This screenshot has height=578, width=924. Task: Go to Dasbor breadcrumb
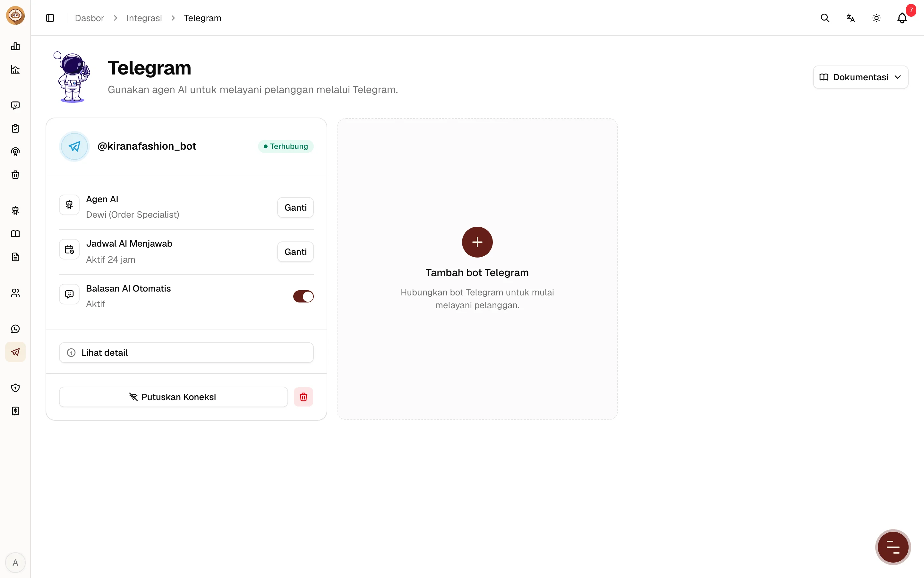pyautogui.click(x=89, y=18)
